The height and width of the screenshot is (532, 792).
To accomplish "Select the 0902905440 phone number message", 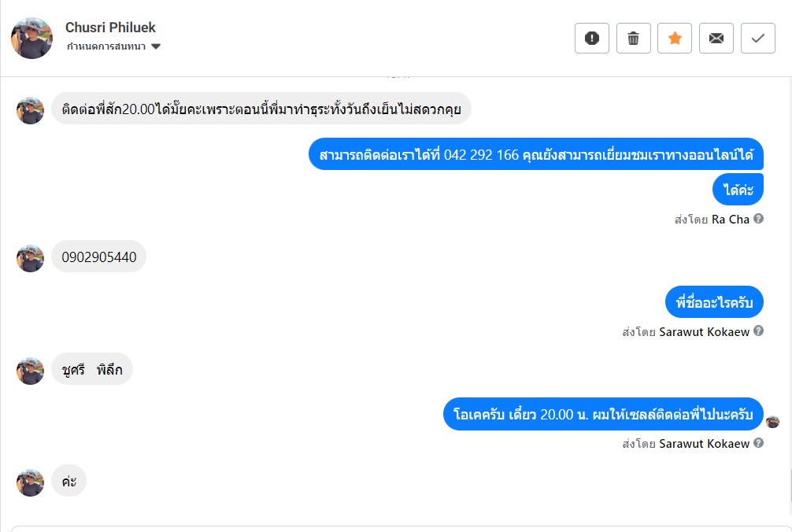I will tap(99, 257).
